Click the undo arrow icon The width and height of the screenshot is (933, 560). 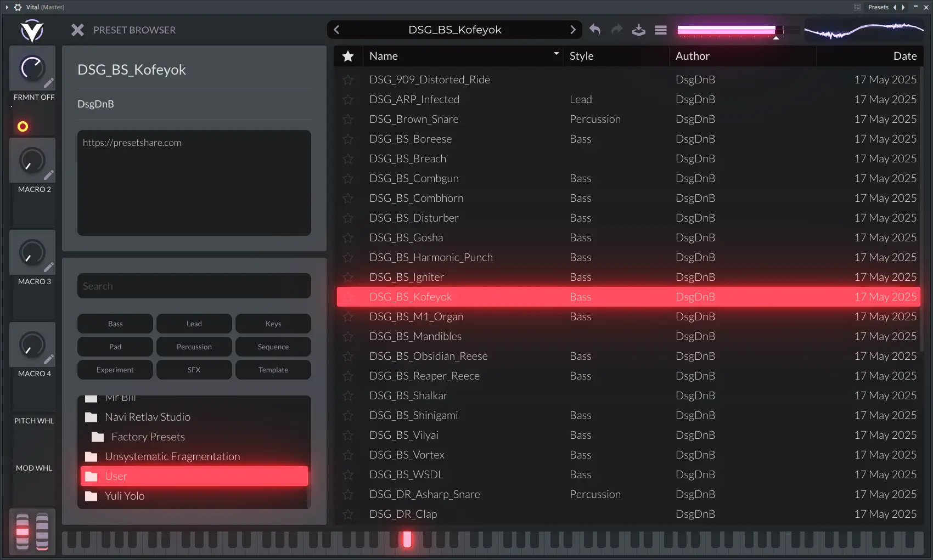point(595,30)
